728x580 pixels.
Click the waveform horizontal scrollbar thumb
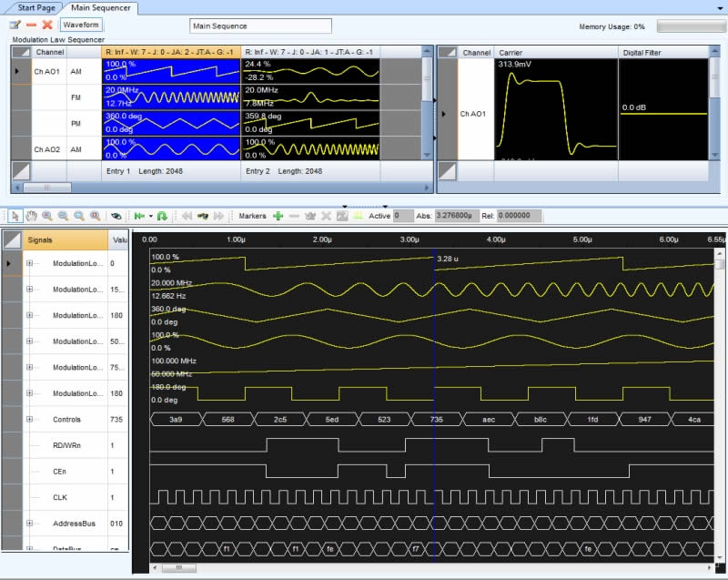179,567
